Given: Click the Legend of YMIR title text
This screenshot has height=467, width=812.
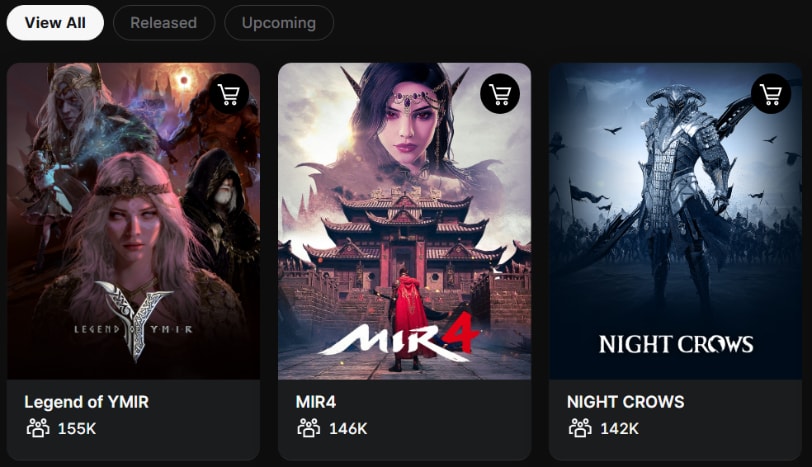Looking at the screenshot, I should [86, 402].
